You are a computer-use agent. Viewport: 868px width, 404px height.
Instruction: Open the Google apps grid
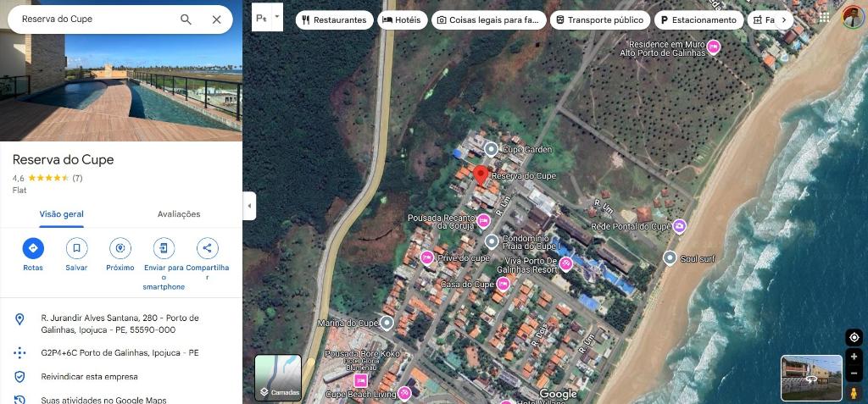[824, 17]
